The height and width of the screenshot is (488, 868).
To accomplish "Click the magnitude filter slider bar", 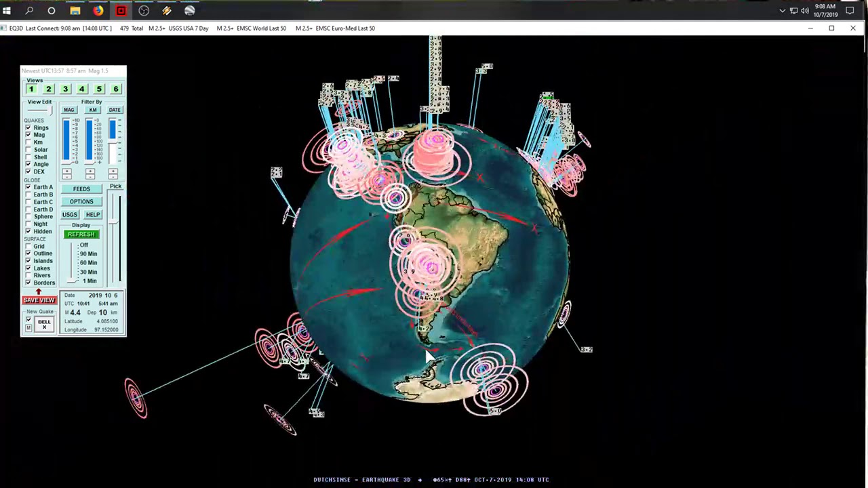I will [66, 142].
